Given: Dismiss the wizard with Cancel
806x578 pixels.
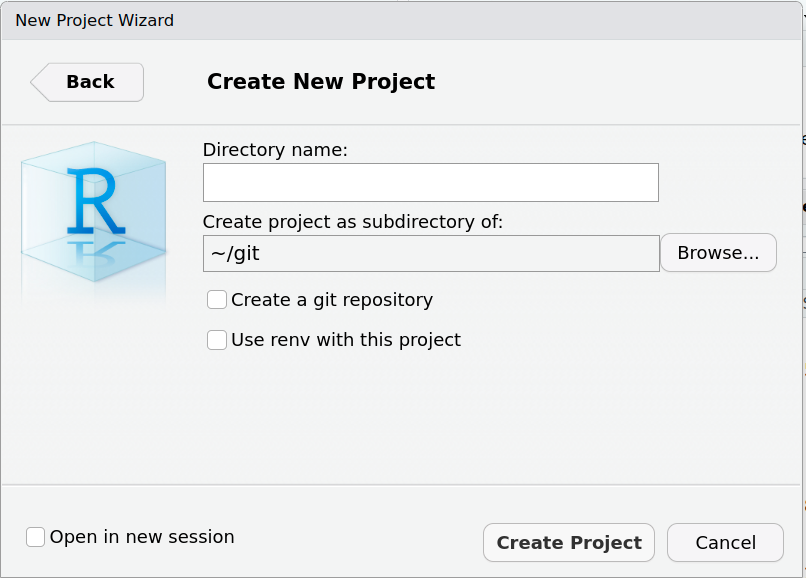Looking at the screenshot, I should 725,543.
